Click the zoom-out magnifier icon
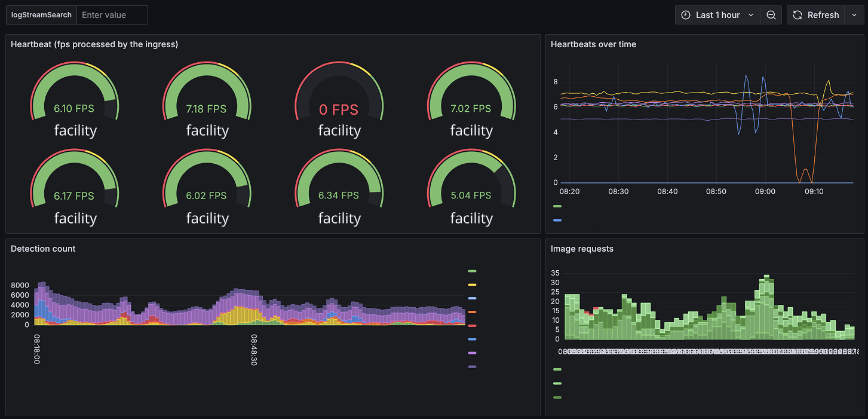 pos(771,15)
